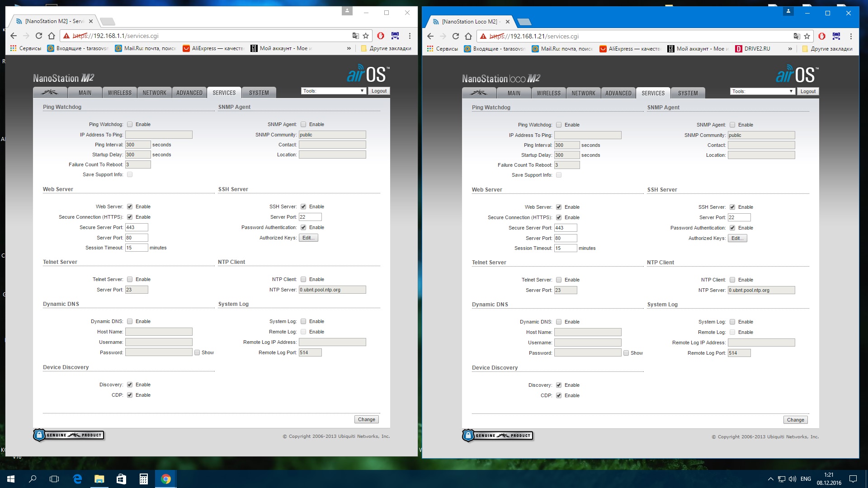Click volume speaker icon in system tray
The image size is (868, 488).
tap(793, 479)
